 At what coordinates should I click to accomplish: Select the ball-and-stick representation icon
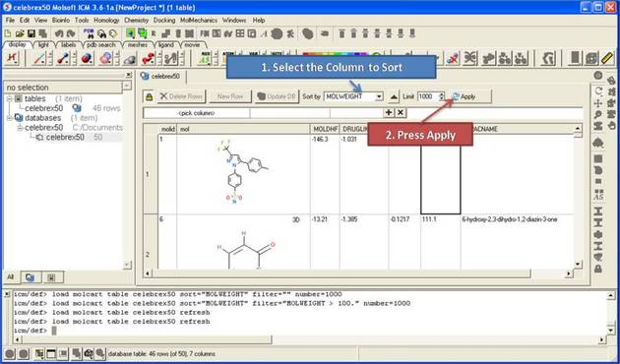pyautogui.click(x=62, y=58)
